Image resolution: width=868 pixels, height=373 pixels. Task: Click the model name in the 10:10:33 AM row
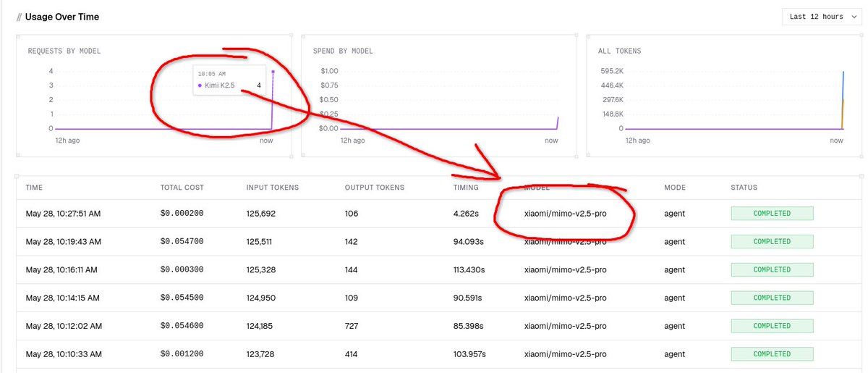coord(565,354)
